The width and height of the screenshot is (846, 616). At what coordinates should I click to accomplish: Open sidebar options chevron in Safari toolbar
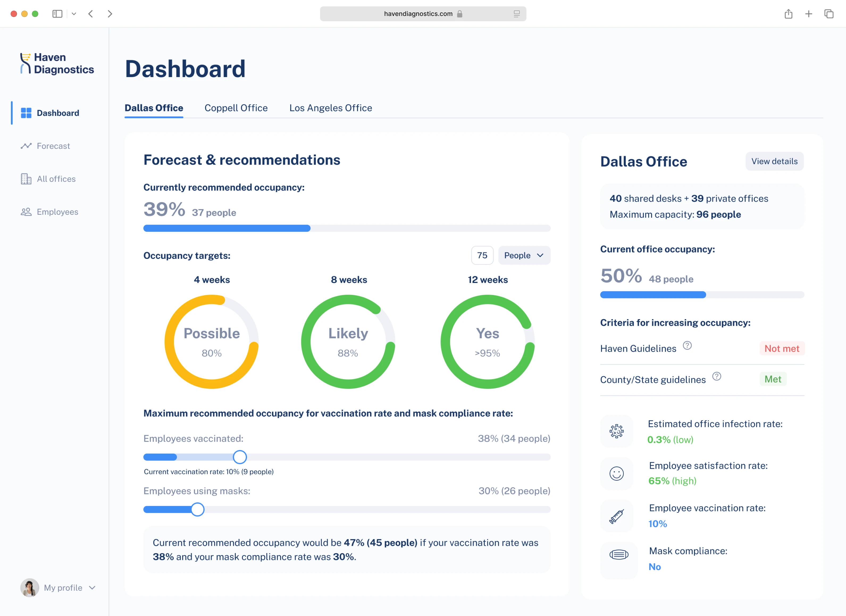(74, 14)
